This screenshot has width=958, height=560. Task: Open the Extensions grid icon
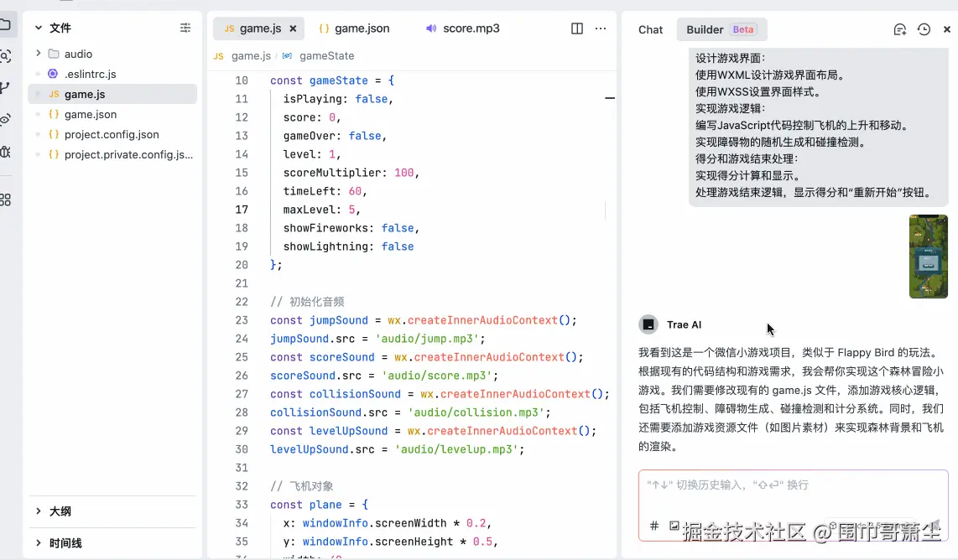(5, 200)
